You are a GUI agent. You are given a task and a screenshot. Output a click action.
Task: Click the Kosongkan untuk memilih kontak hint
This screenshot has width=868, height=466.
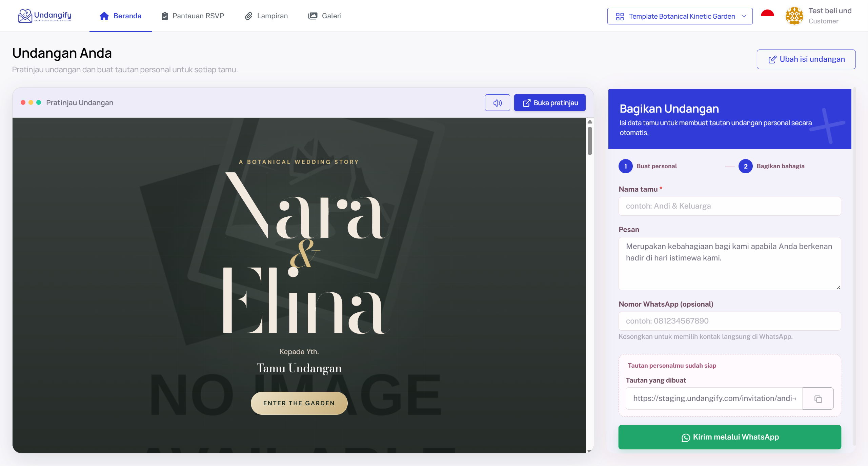tap(705, 337)
